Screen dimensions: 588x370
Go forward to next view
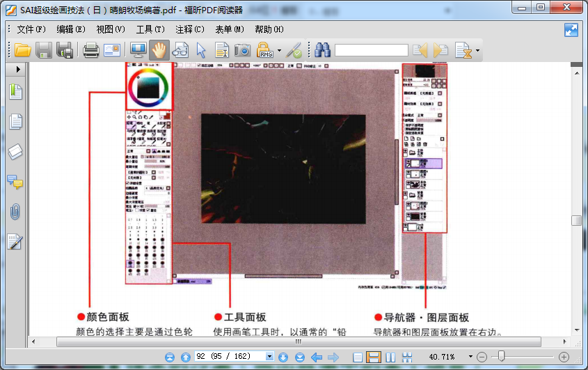(333, 357)
